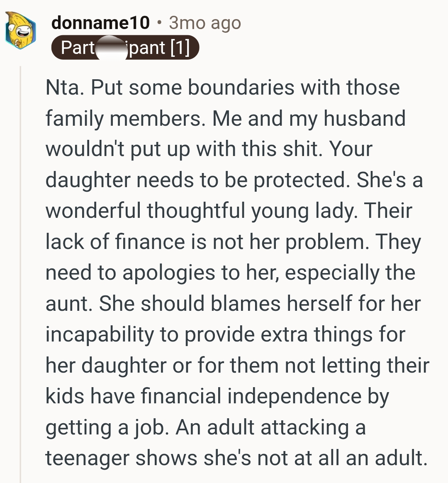Click the phrase 'getting a job.'
Screen dimensions: 448x483
107,427
